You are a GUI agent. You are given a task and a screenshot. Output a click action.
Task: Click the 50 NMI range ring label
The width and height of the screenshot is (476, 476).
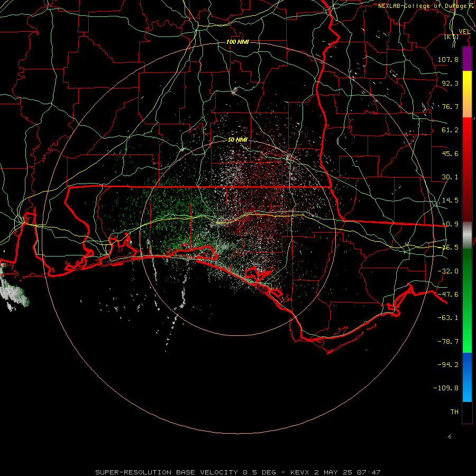click(x=237, y=140)
